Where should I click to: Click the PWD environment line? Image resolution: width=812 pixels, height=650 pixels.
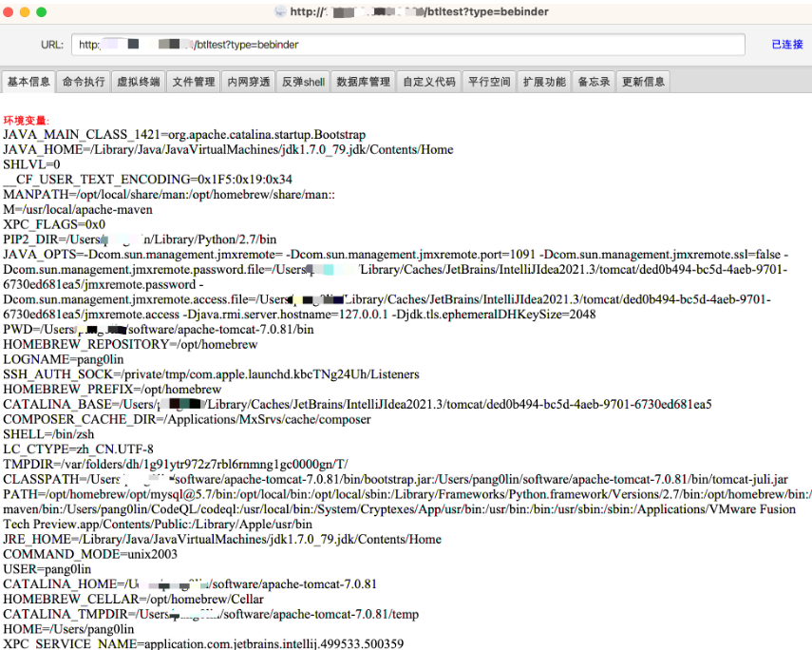click(x=159, y=330)
